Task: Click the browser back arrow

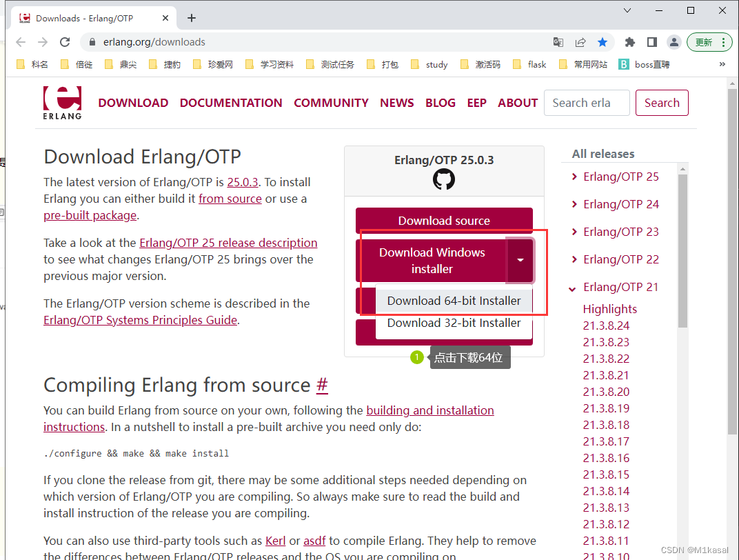Action: click(21, 42)
